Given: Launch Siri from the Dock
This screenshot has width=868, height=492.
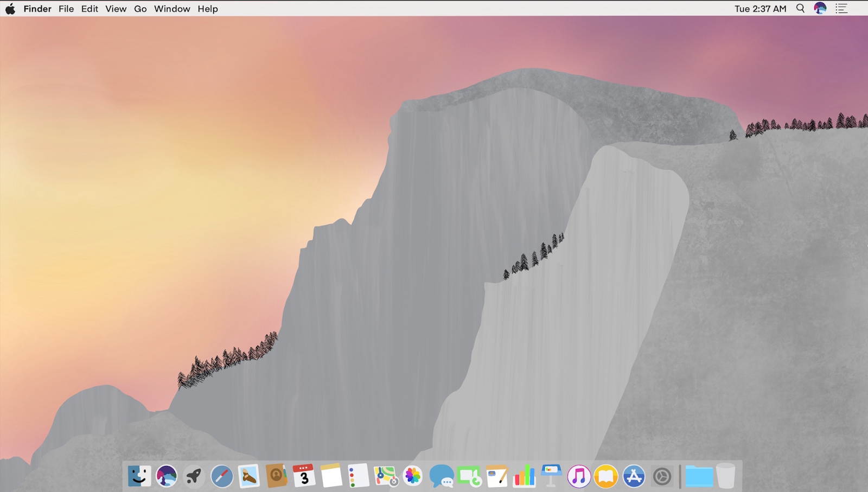Looking at the screenshot, I should pyautogui.click(x=167, y=476).
